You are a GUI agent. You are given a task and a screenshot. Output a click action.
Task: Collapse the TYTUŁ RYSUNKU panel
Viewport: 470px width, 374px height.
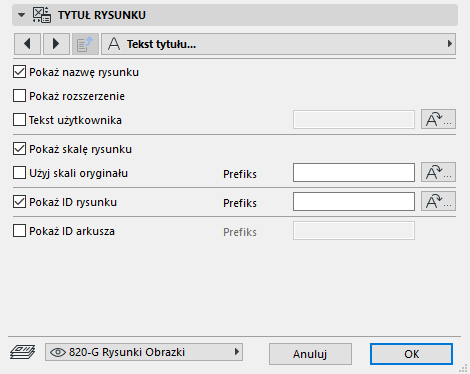point(21,15)
